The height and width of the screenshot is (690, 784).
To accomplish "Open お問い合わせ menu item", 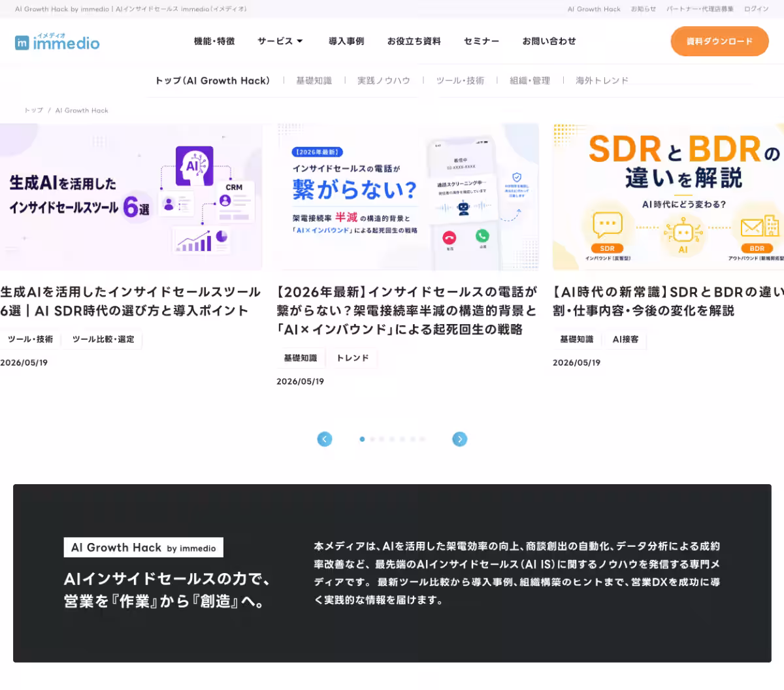I will [x=549, y=41].
